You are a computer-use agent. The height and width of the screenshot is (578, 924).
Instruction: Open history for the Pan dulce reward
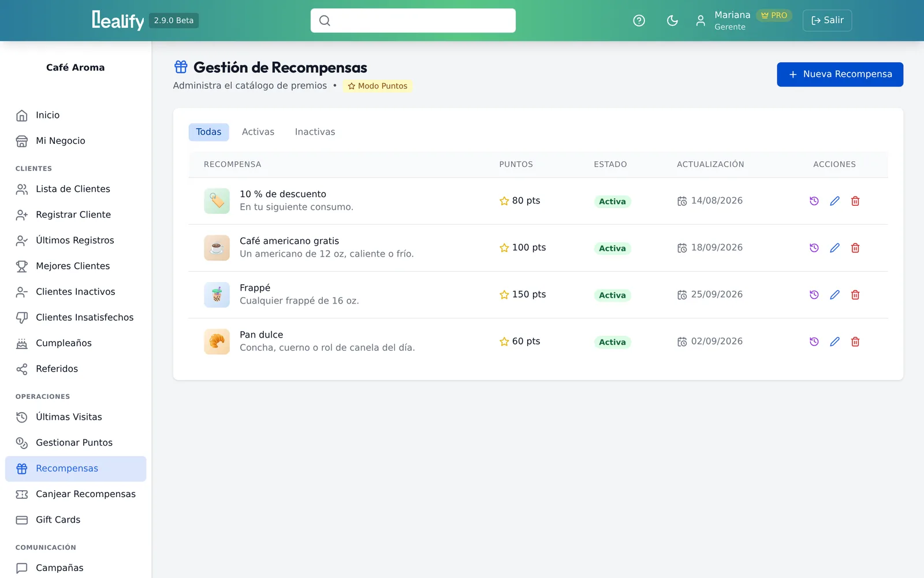(814, 342)
